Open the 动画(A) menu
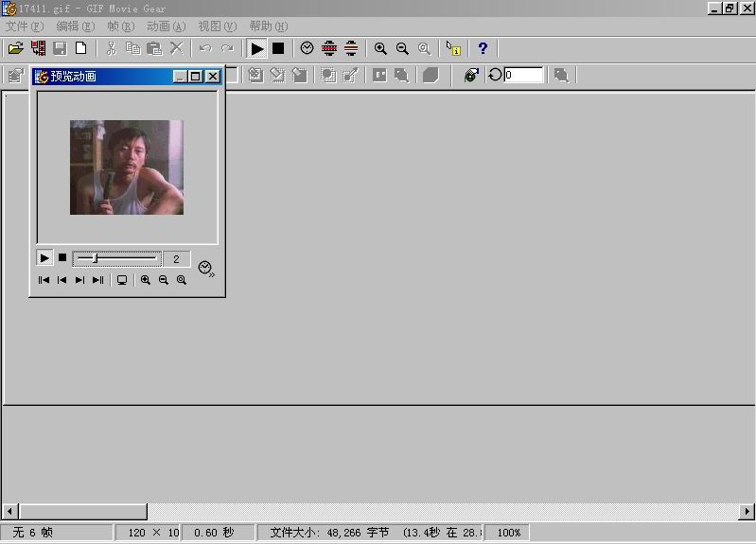756x544 pixels. pyautogui.click(x=166, y=26)
